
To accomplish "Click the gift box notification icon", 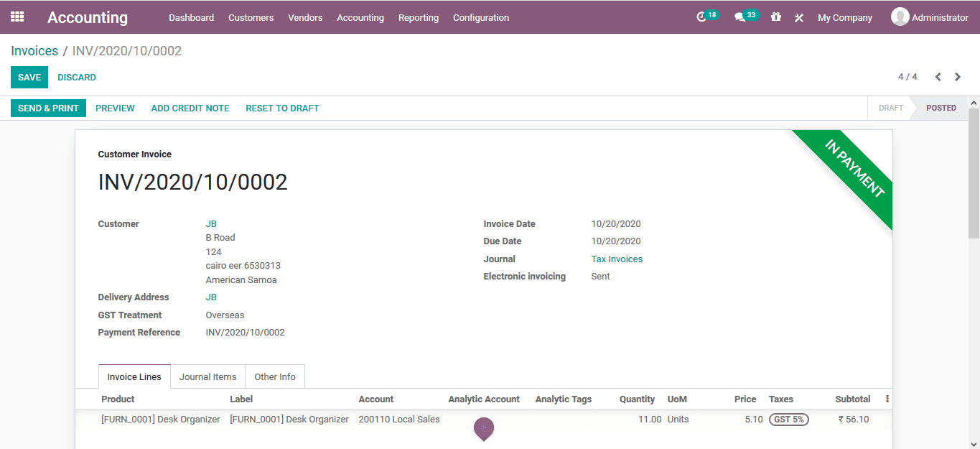I will tap(775, 17).
